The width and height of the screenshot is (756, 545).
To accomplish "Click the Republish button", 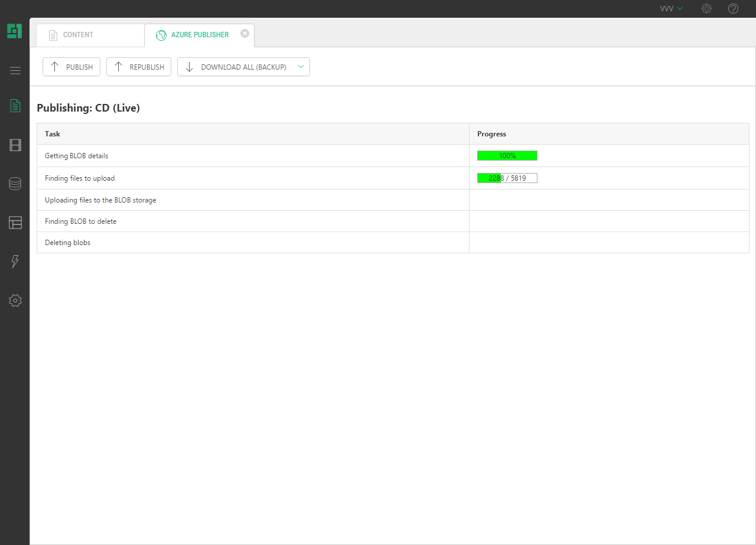I will tap(139, 67).
